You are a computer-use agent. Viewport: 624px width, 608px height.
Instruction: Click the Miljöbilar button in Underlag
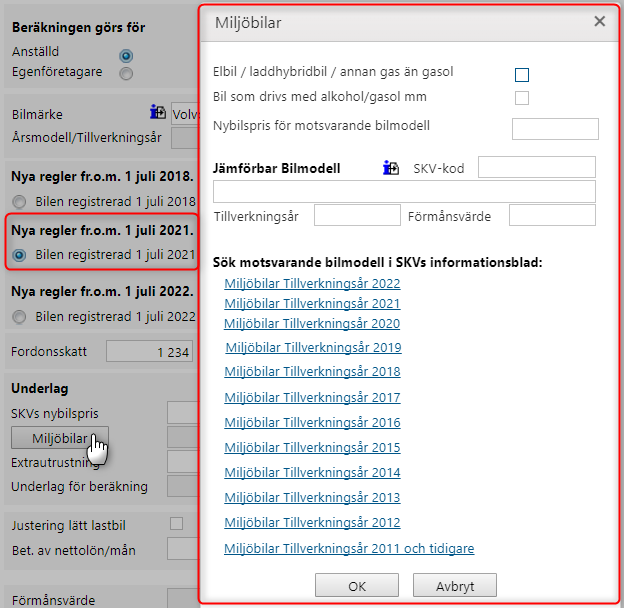coord(60,438)
